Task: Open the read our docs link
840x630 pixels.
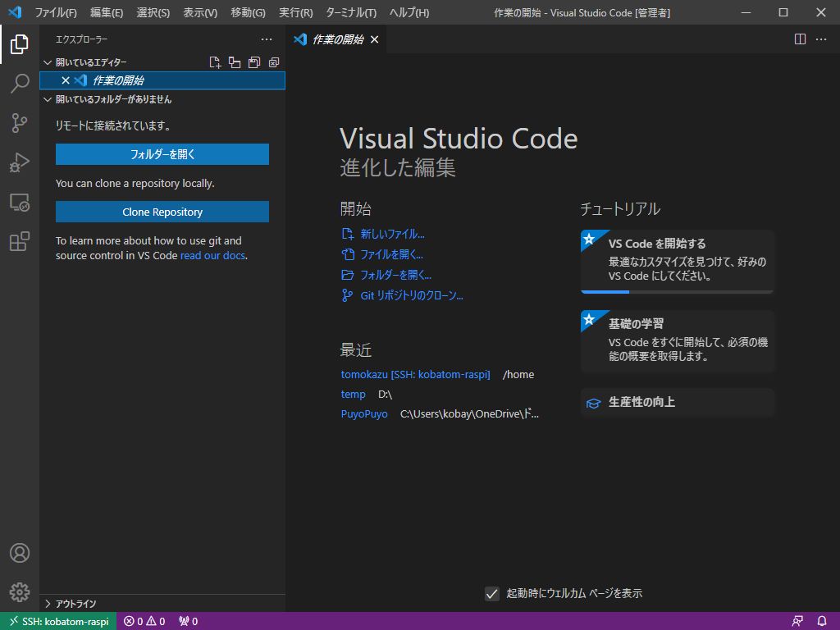Action: coord(213,255)
